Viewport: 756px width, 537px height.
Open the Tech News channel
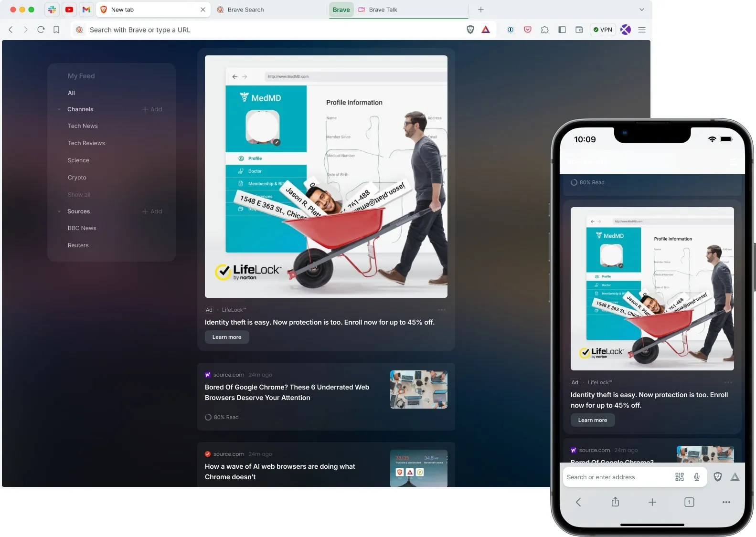83,126
